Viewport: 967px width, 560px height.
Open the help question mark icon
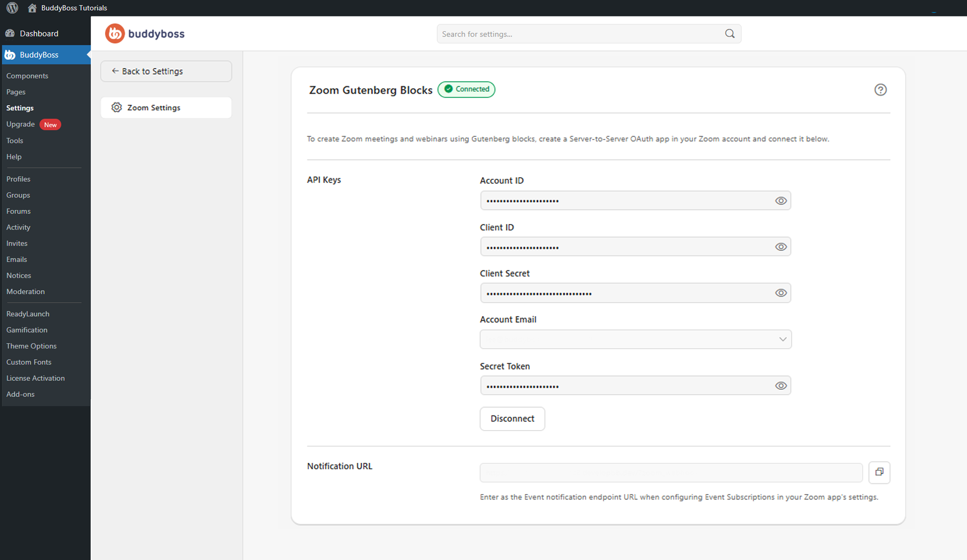pyautogui.click(x=880, y=90)
